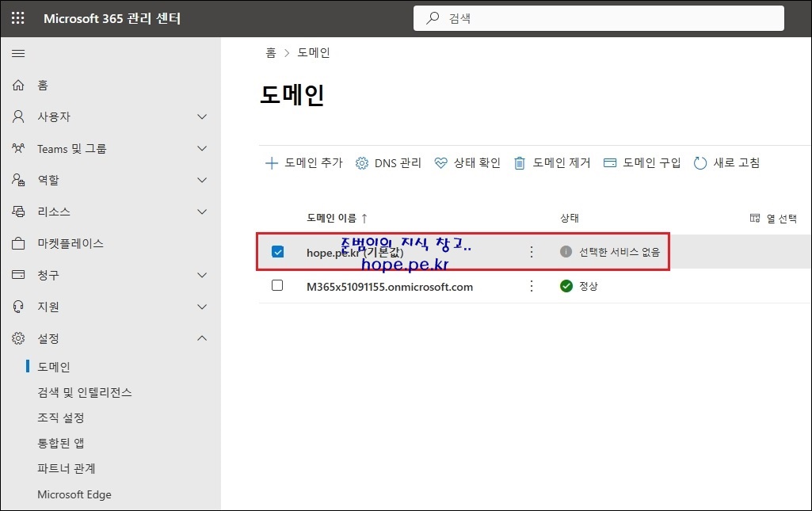Click the DNS 관리 gear icon
Image resolution: width=812 pixels, height=511 pixels.
tap(361, 163)
